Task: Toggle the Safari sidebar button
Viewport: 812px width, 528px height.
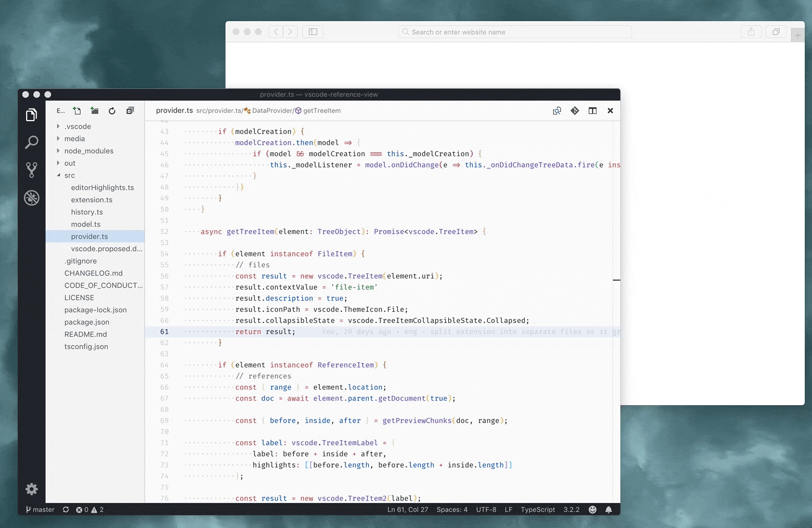Action: tap(313, 32)
